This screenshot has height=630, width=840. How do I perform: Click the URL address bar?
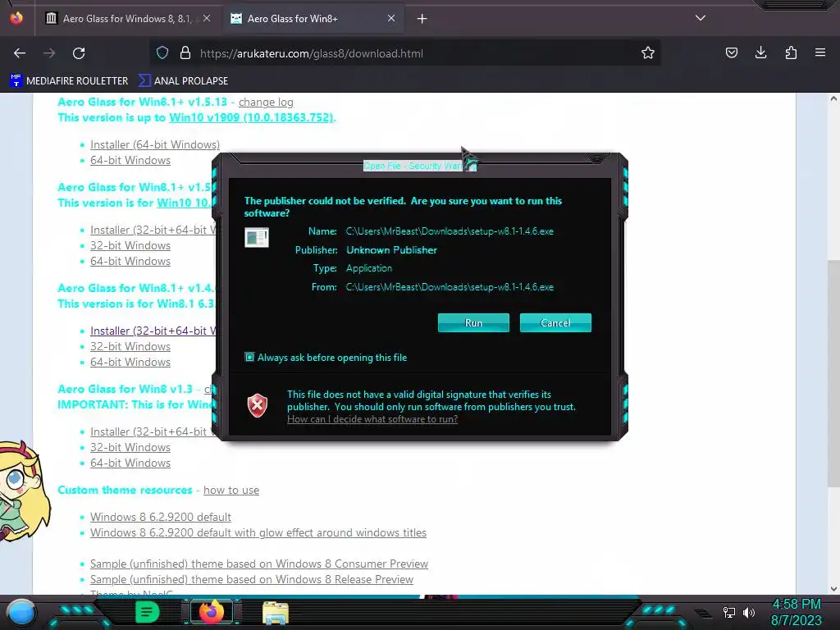[x=405, y=53]
